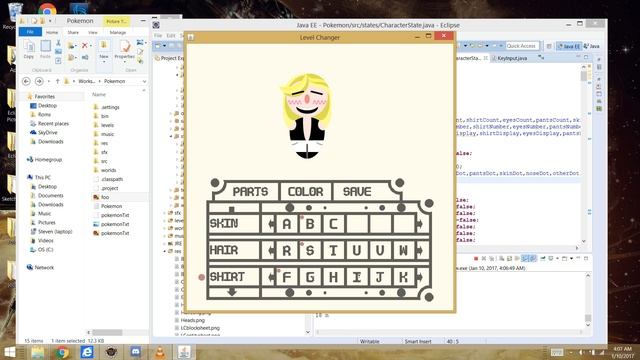640x360 pixels.
Task: Select the SKIN category label
Action: [224, 224]
